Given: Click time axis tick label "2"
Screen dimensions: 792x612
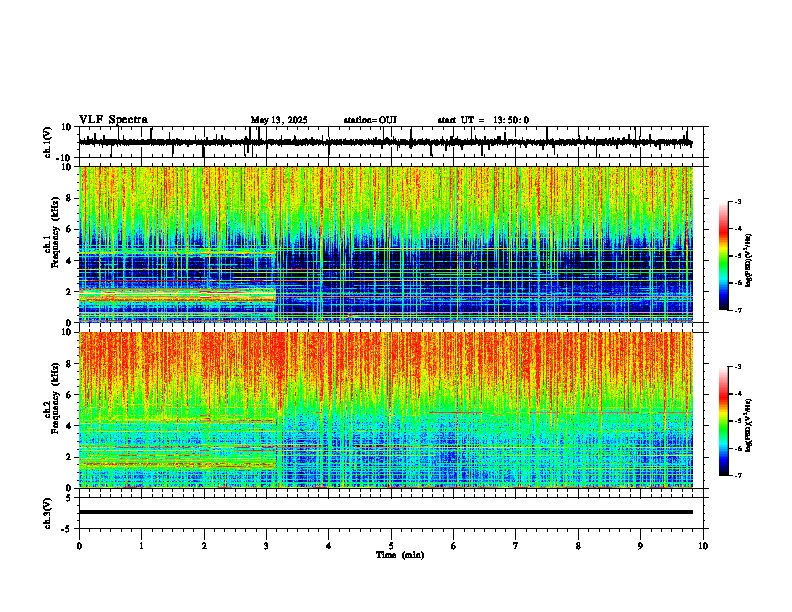Looking at the screenshot, I should [x=204, y=546].
